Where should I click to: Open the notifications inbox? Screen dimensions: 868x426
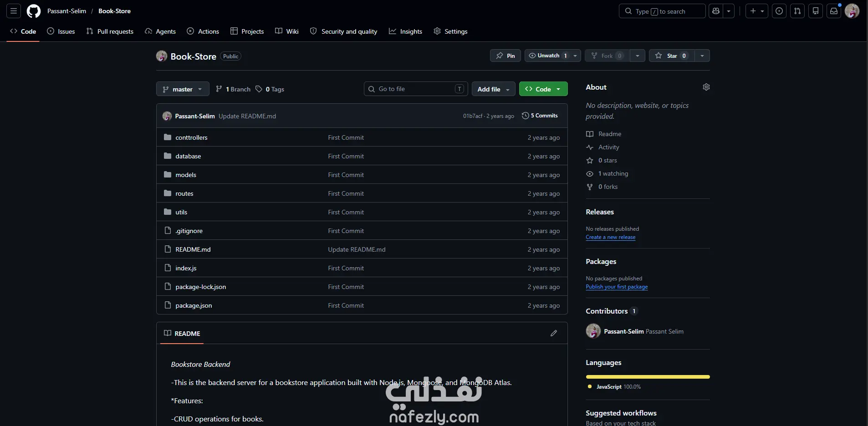[x=834, y=11]
